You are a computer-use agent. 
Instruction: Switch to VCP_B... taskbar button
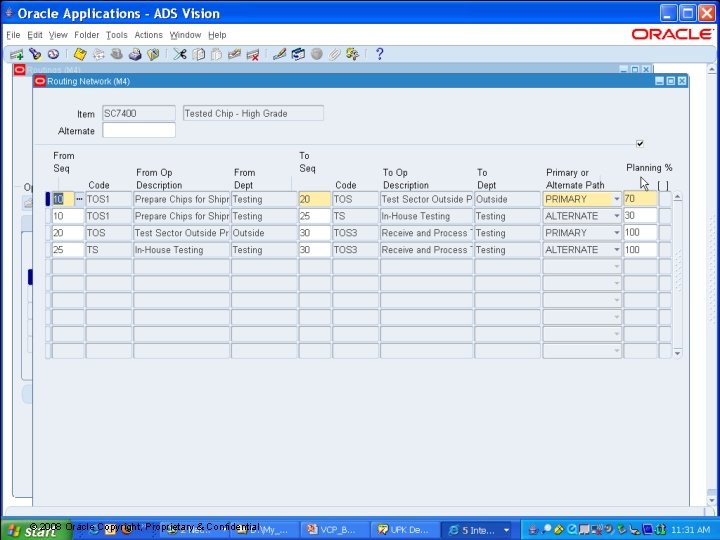click(335, 530)
